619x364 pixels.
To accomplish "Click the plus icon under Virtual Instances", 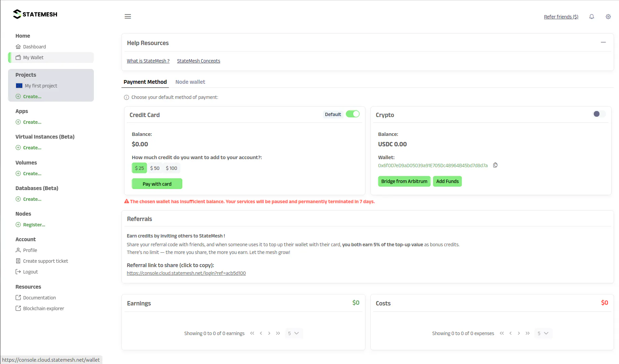I will click(18, 148).
